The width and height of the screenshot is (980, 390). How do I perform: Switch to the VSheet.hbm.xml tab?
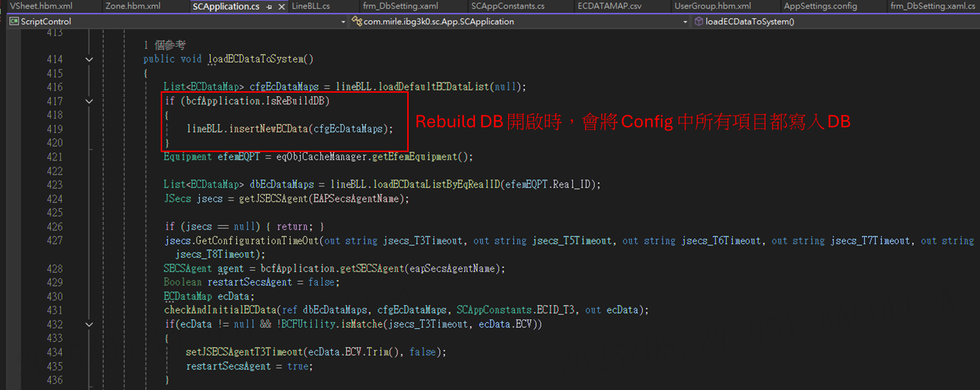pos(41,6)
